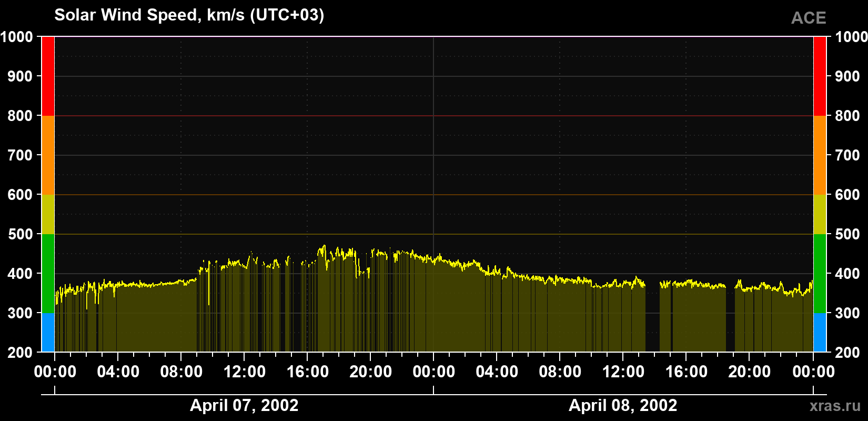Click the 20:00 tick label of April 08
The width and height of the screenshot is (868, 421).
749,372
